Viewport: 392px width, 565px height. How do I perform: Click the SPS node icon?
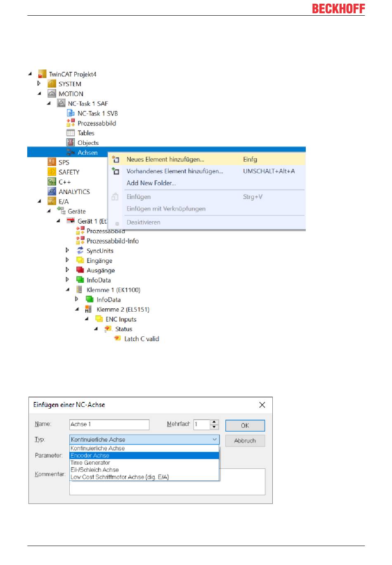52,162
